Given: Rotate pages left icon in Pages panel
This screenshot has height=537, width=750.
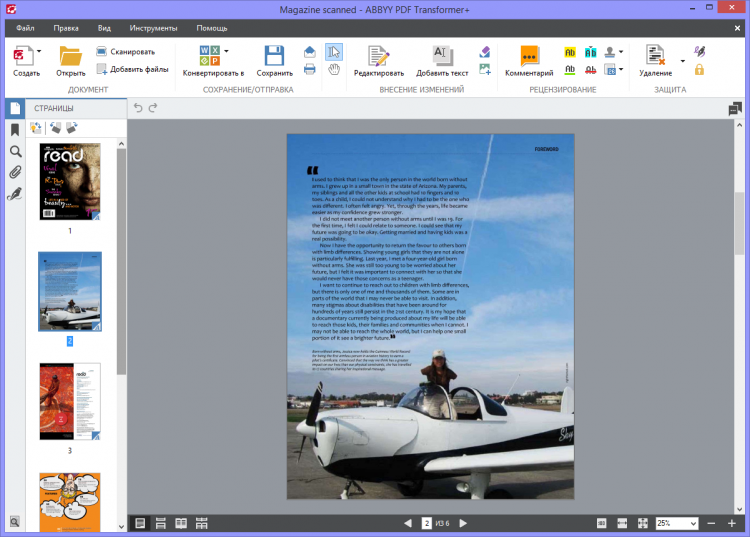Looking at the screenshot, I should (x=55, y=128).
